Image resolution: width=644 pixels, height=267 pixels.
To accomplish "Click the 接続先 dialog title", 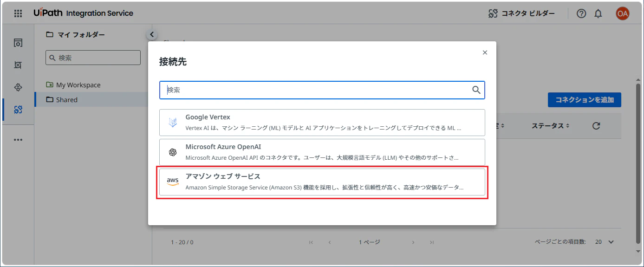I will tap(173, 62).
